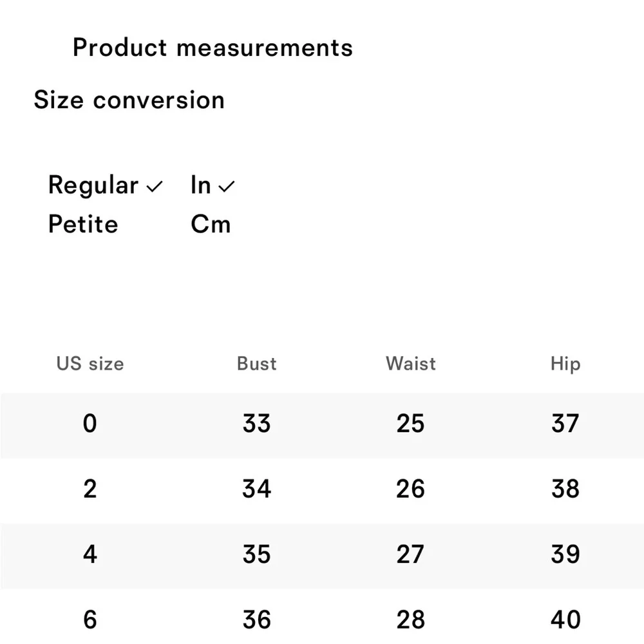Select the Petite size option
The width and height of the screenshot is (644, 644).
pos(83,224)
